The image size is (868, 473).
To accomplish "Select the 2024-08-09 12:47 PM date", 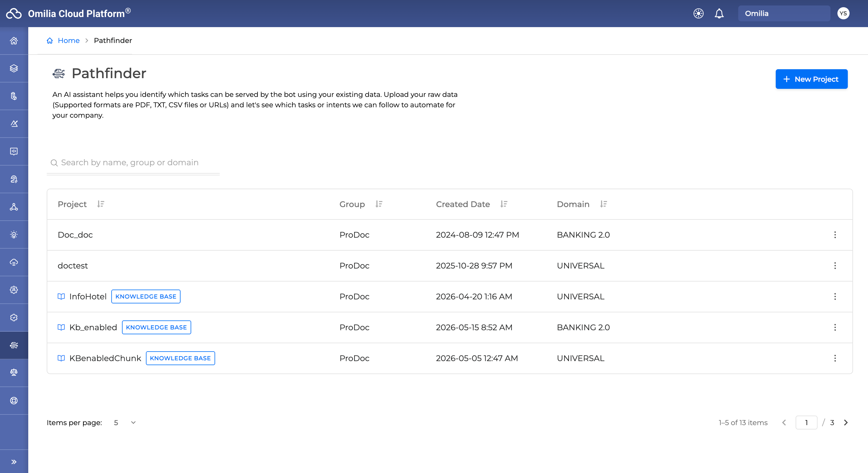I will click(x=477, y=235).
